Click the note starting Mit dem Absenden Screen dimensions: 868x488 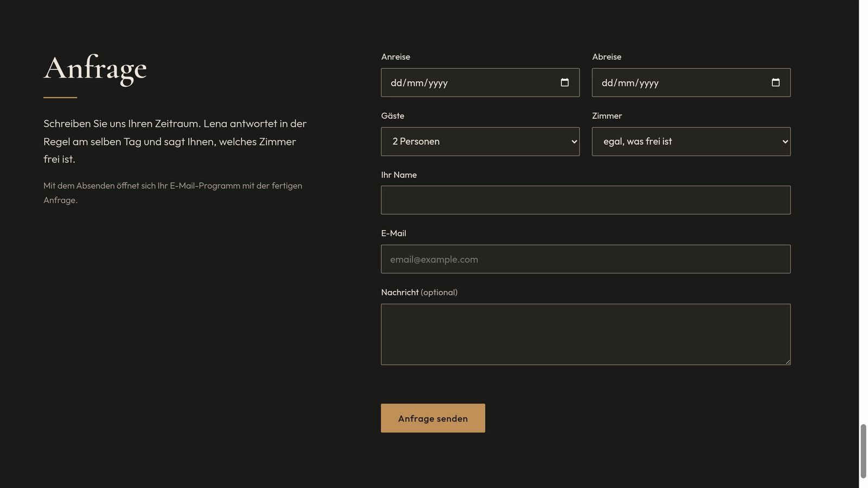pos(173,192)
